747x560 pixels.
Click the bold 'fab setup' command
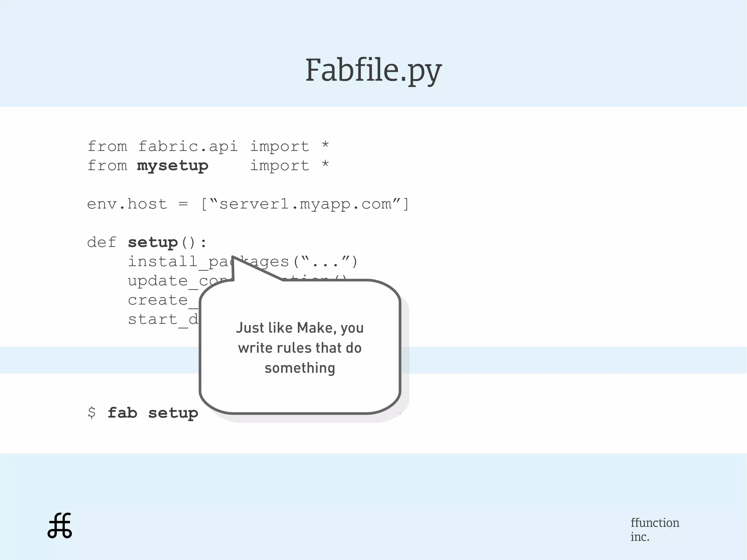click(152, 413)
